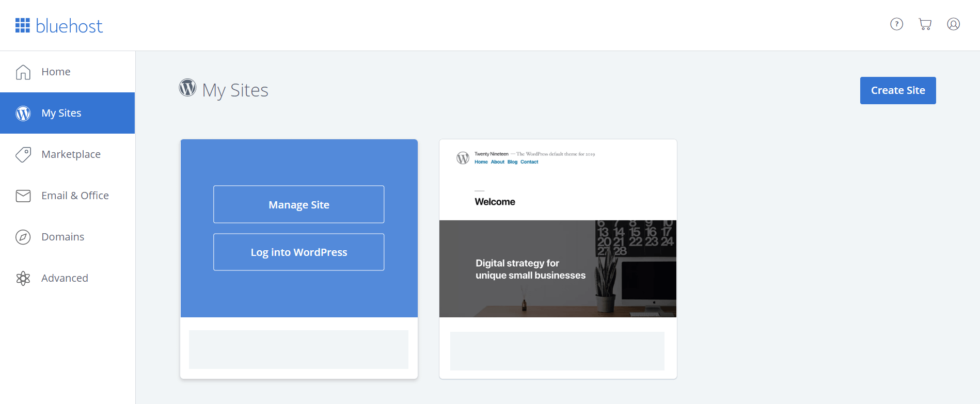The image size is (980, 404).
Task: Click the Advanced atom icon
Action: coord(23,278)
